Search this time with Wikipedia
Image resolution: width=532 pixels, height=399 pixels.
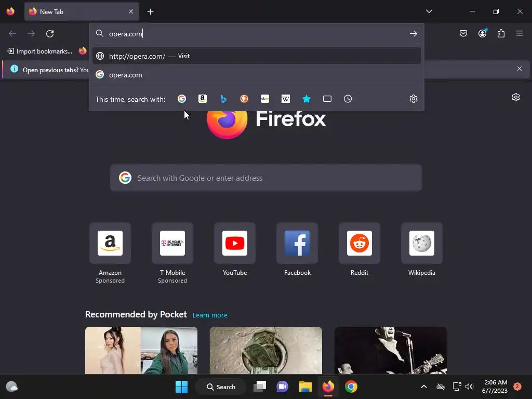(x=286, y=99)
